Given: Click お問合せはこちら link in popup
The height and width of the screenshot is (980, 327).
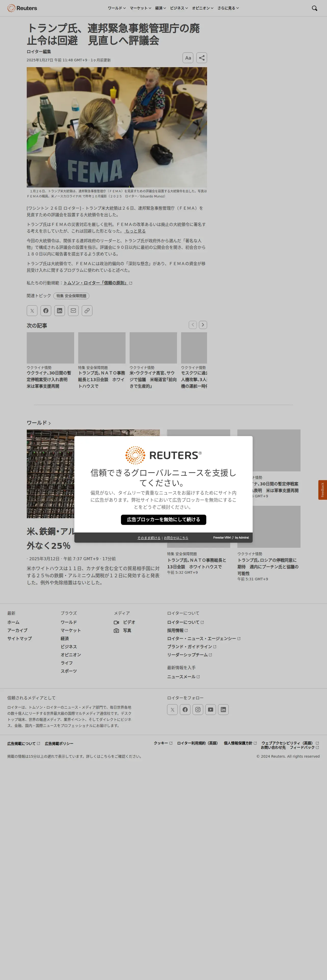Looking at the screenshot, I should pos(176,538).
